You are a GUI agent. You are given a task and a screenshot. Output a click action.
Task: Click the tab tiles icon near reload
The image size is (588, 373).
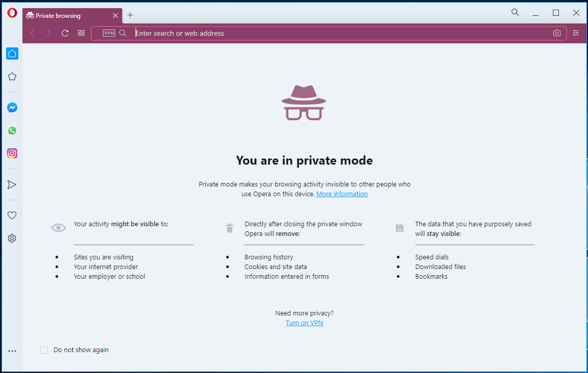pyautogui.click(x=81, y=33)
